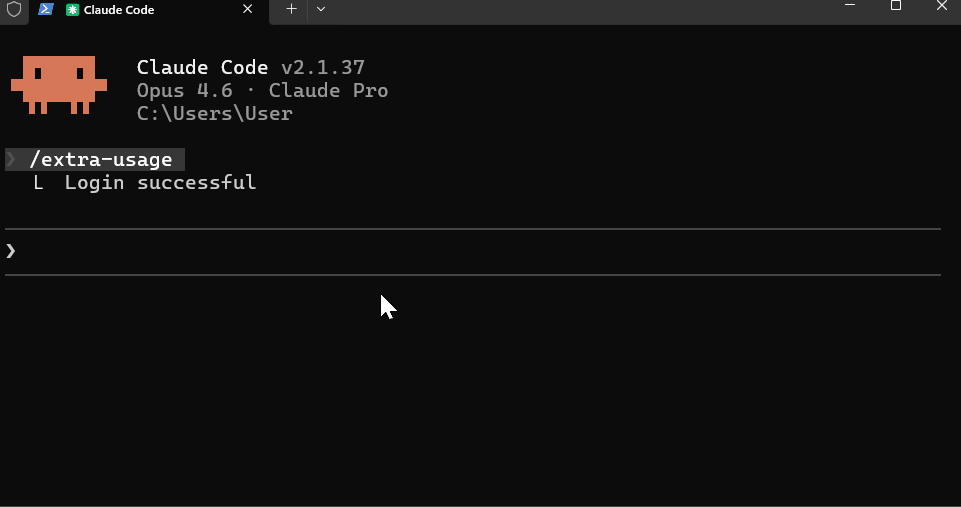The width and height of the screenshot is (961, 507).
Task: Close the Claude Code tab
Action: (248, 9)
